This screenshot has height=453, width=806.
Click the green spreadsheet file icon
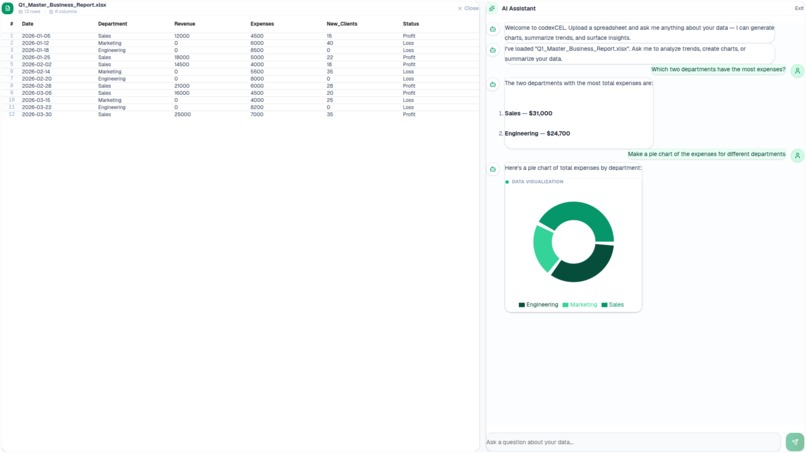pyautogui.click(x=8, y=8)
